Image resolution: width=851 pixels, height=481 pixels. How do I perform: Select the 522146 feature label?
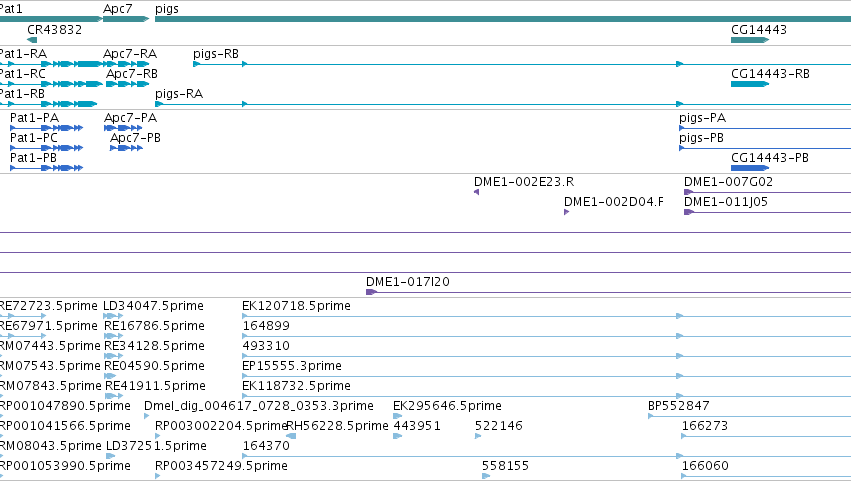pos(499,426)
